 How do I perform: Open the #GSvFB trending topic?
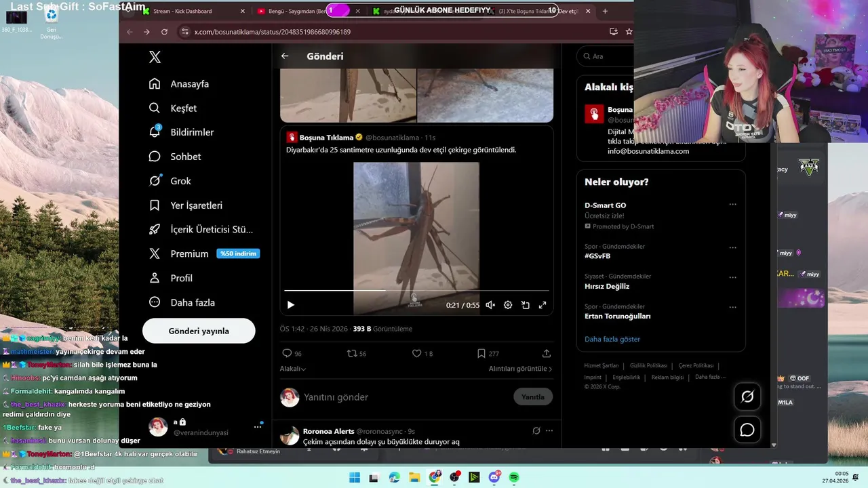(x=597, y=256)
